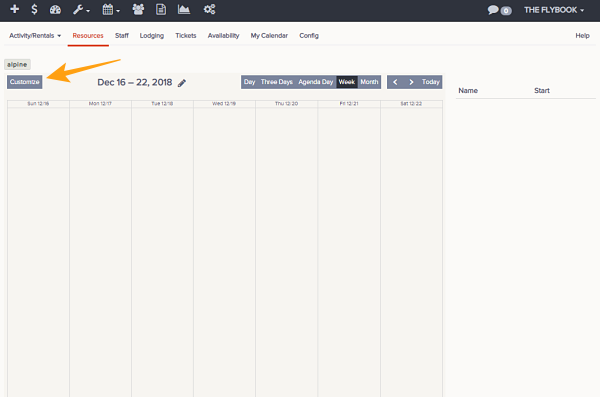Switch to the Staff tab
Viewport: 600px width, 397px height.
point(122,36)
